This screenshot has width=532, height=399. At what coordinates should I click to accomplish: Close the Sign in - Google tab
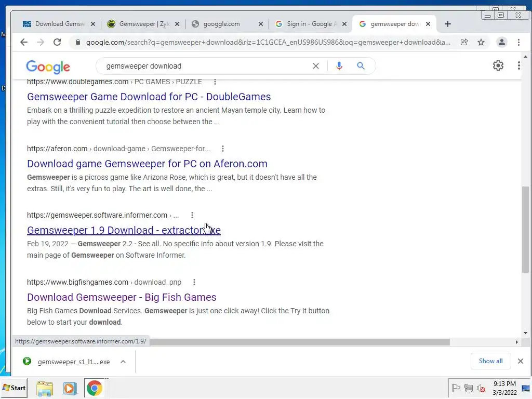click(x=344, y=24)
